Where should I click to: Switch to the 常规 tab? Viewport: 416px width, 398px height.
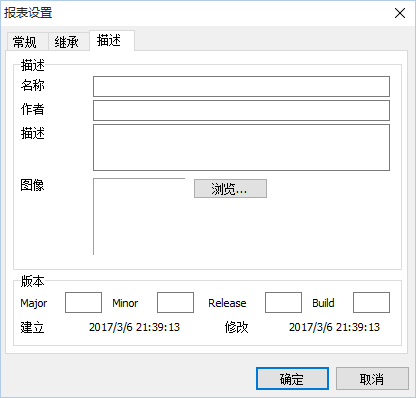(28, 42)
